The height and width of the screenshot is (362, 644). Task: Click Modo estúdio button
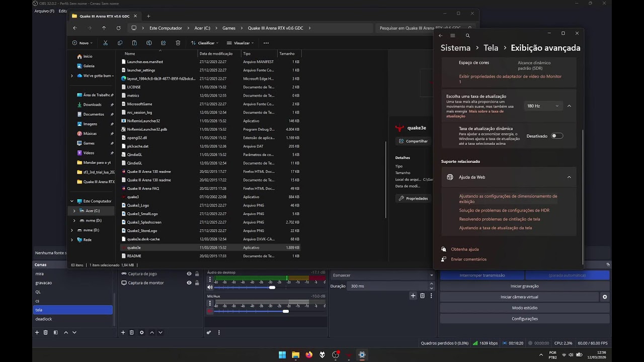click(x=524, y=308)
